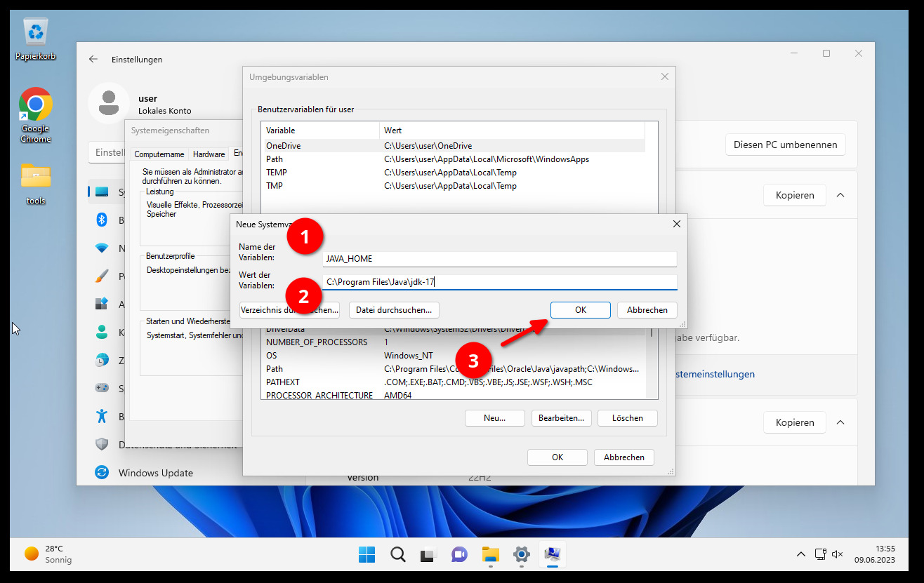This screenshot has height=583, width=924.
Task: Click Bearbeiten... under system variables
Action: pyautogui.click(x=562, y=417)
